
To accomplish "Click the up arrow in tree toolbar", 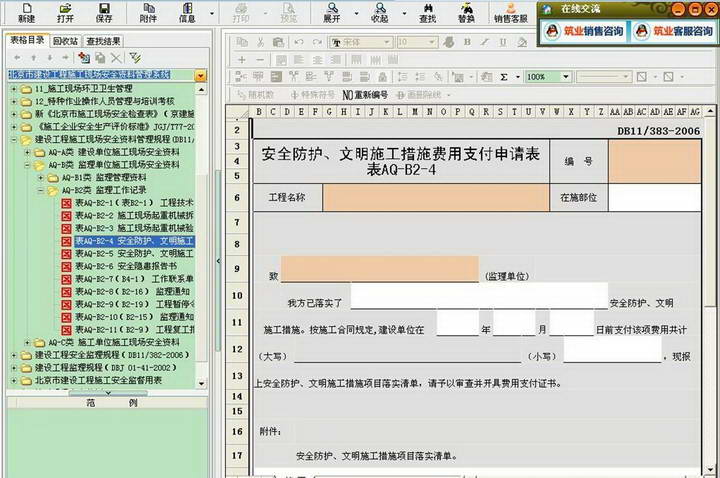I will [x=34, y=58].
